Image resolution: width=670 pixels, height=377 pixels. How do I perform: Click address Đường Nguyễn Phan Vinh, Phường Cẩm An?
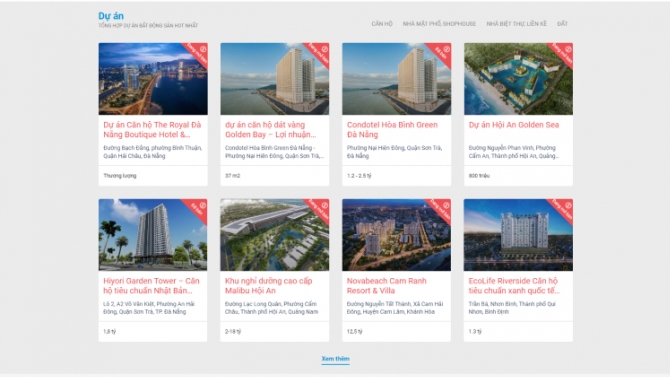514,152
